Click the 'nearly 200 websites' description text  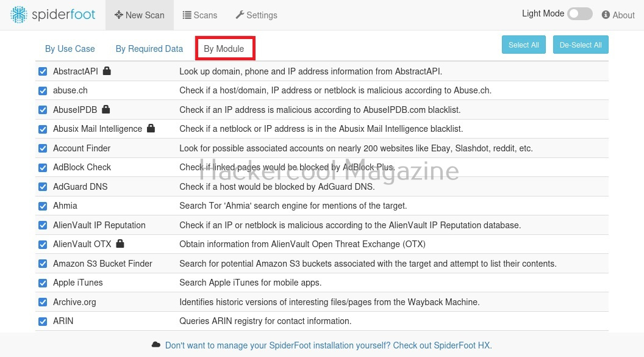(x=356, y=148)
